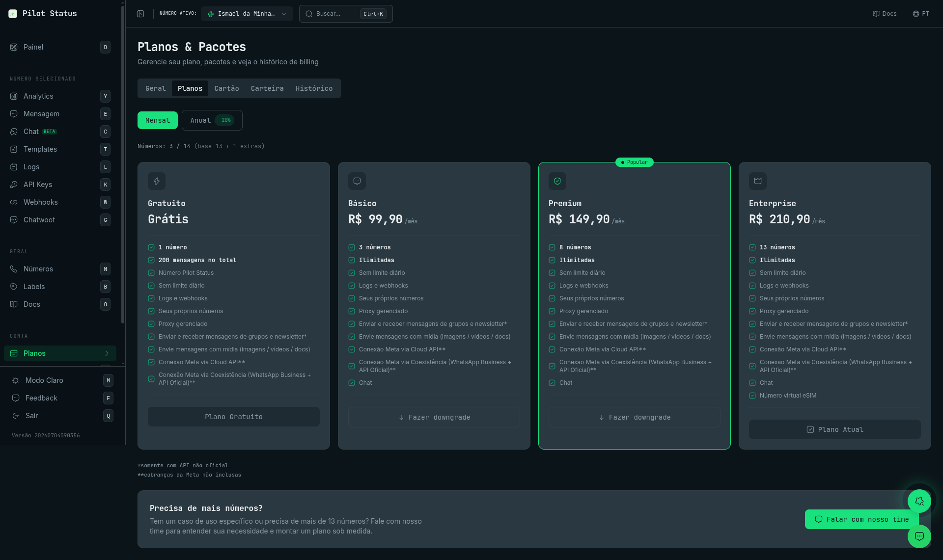
Task: Switch to the Carteira tab
Action: pos(267,88)
